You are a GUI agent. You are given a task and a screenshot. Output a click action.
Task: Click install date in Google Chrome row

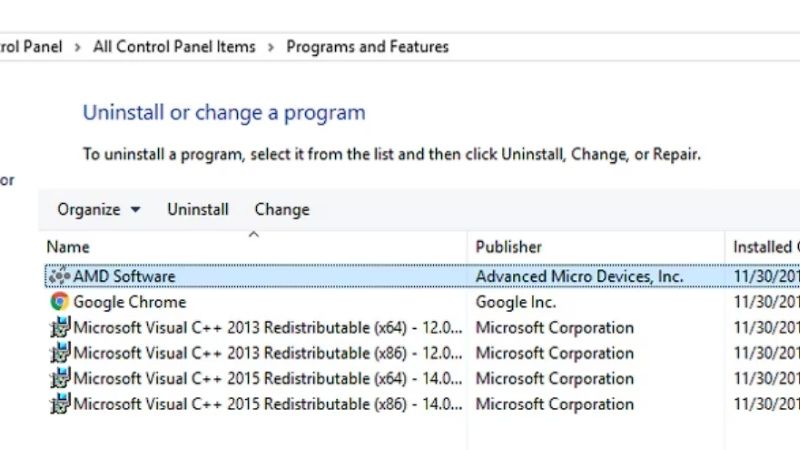[766, 302]
